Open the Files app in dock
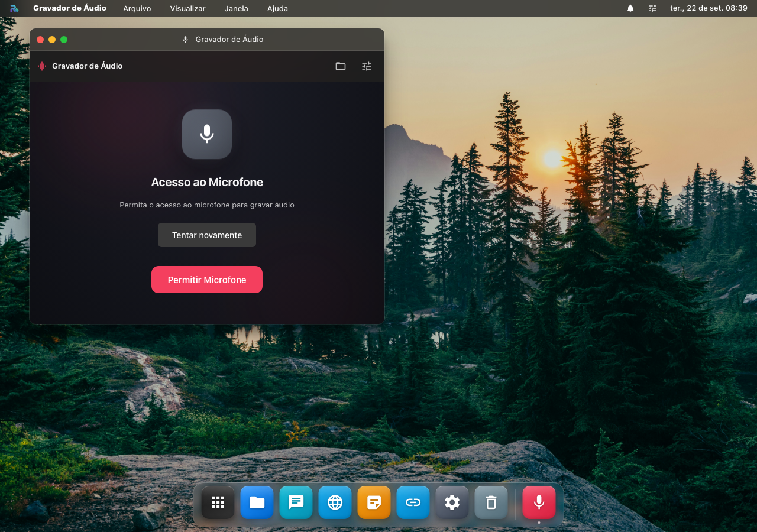 pyautogui.click(x=257, y=502)
